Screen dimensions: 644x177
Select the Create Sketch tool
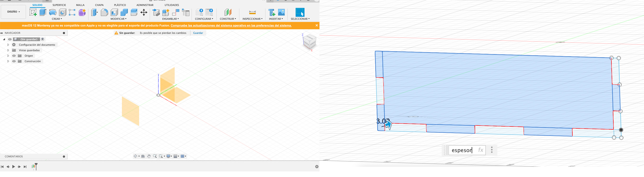(33, 12)
